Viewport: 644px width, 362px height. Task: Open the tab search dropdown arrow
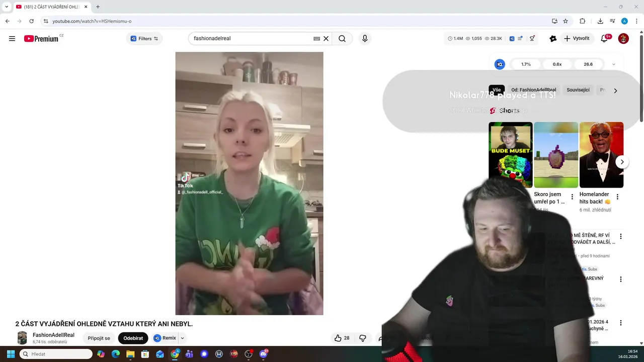tap(6, 7)
